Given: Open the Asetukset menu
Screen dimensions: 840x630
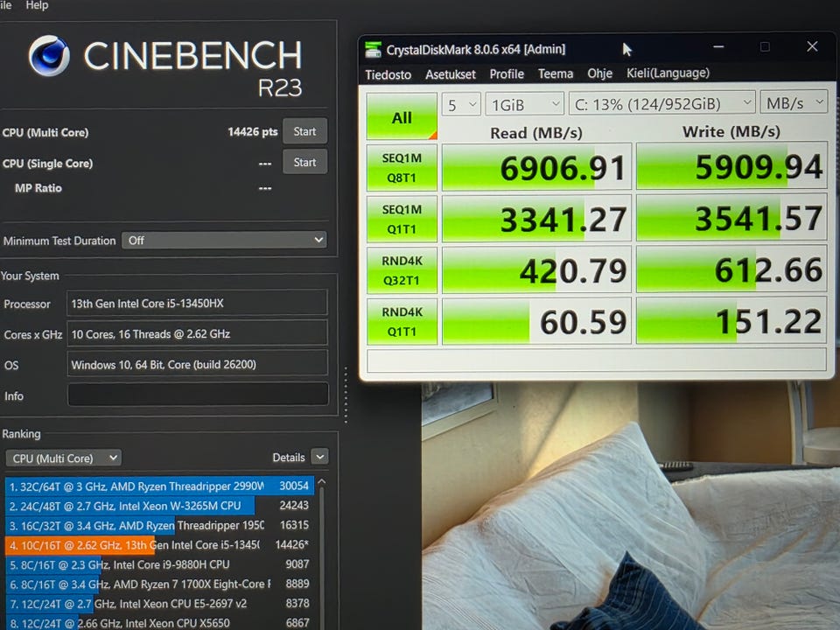Looking at the screenshot, I should pyautogui.click(x=451, y=73).
